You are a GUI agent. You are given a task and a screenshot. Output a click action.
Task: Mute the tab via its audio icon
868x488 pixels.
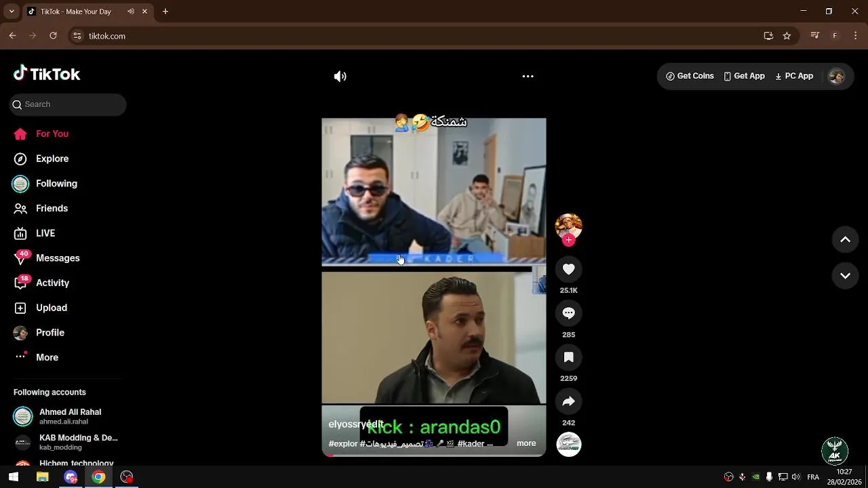[131, 12]
